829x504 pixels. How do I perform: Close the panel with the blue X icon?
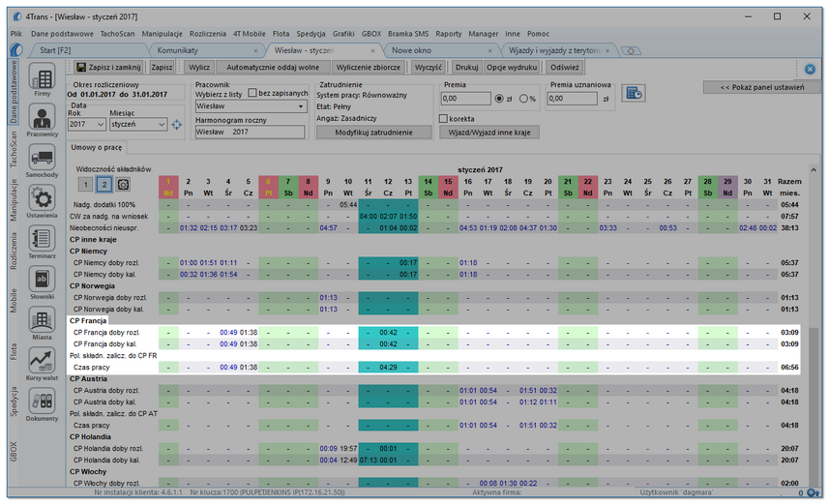pos(810,70)
